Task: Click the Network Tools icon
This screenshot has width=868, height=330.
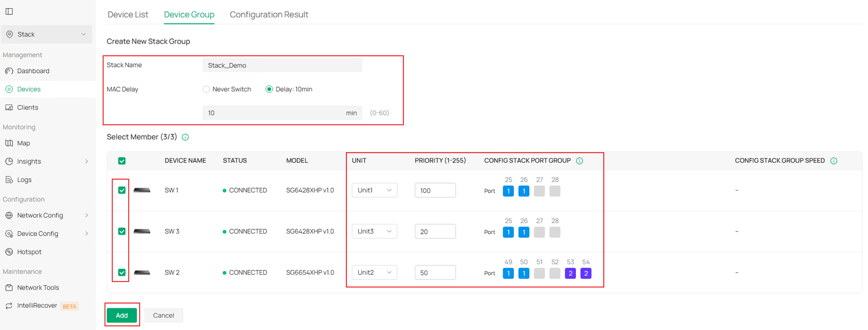Action: tap(9, 288)
